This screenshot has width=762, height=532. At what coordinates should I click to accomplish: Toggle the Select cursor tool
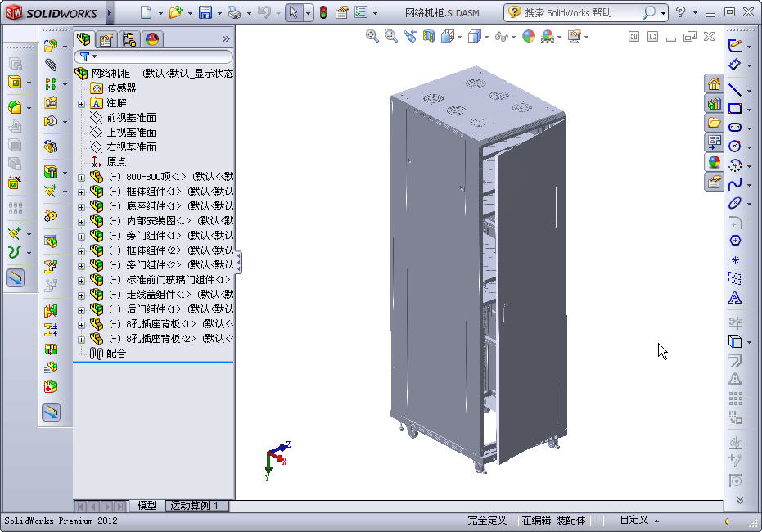293,12
